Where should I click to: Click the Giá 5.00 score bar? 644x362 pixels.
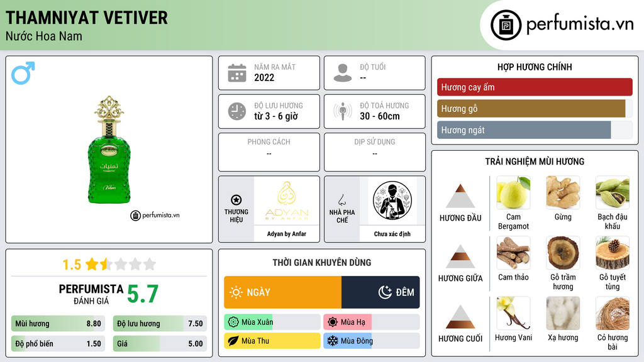160,344
